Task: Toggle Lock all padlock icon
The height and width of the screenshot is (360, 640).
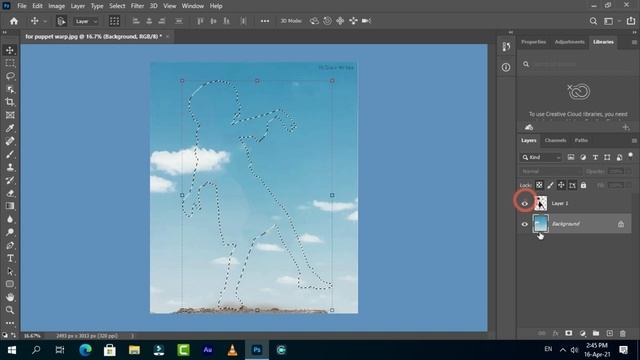Action: point(583,185)
